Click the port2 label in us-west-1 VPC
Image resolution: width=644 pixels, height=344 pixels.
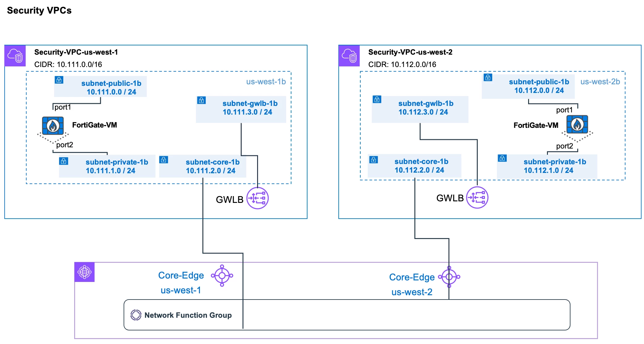tap(65, 145)
